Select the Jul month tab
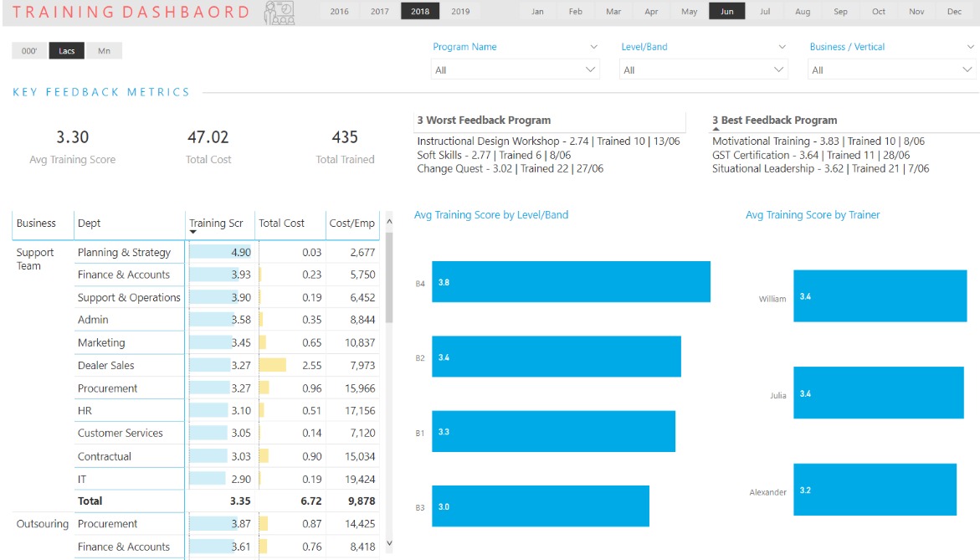 click(x=765, y=12)
